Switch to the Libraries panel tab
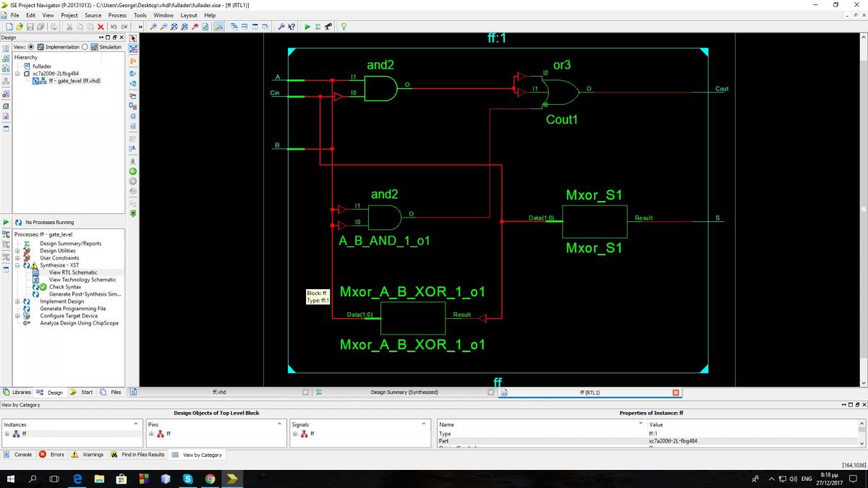 click(17, 392)
